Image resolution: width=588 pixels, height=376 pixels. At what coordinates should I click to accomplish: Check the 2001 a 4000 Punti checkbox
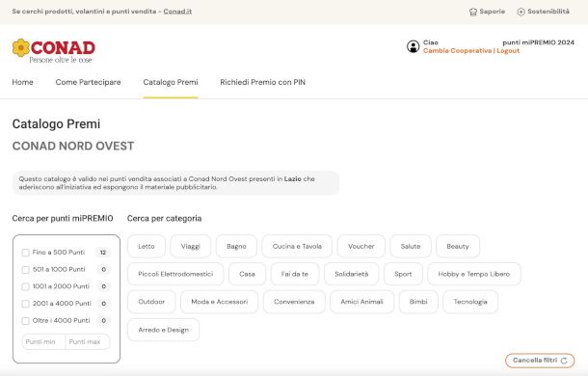pyautogui.click(x=25, y=304)
